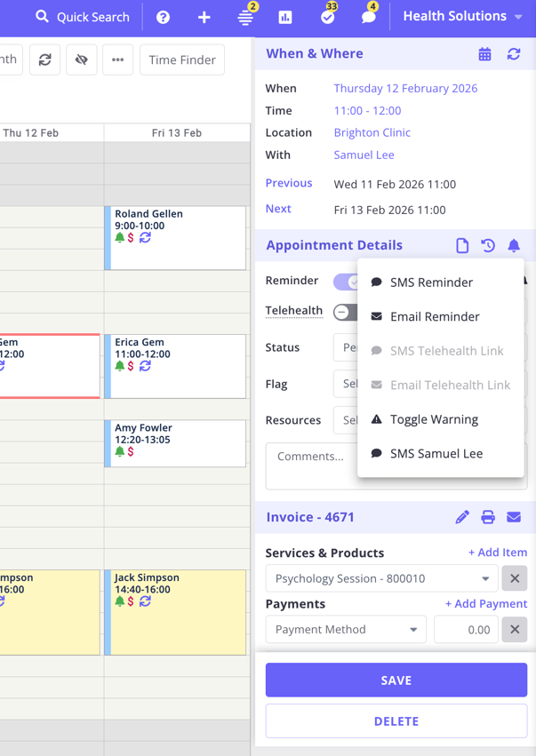Expand the Health Solutions account dropdown

pos(462,17)
